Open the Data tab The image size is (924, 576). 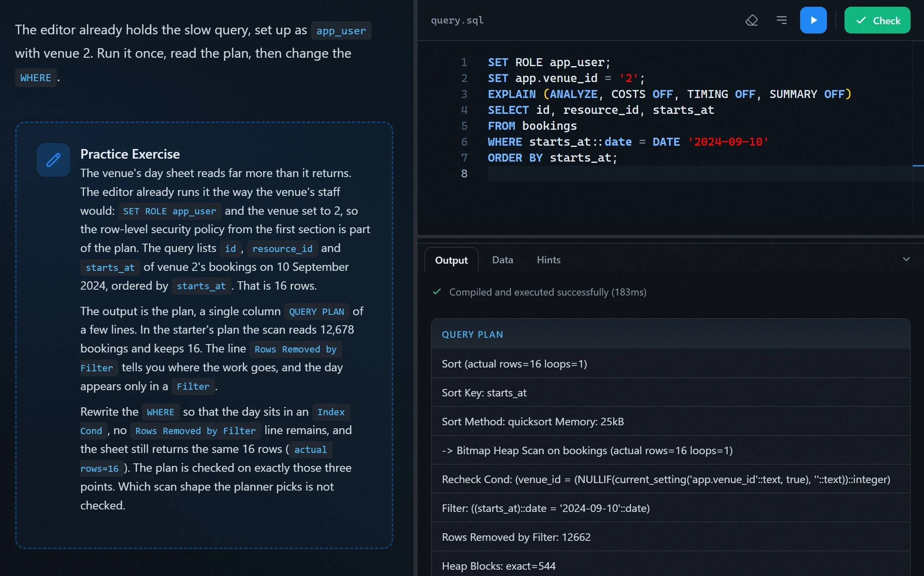tap(503, 260)
